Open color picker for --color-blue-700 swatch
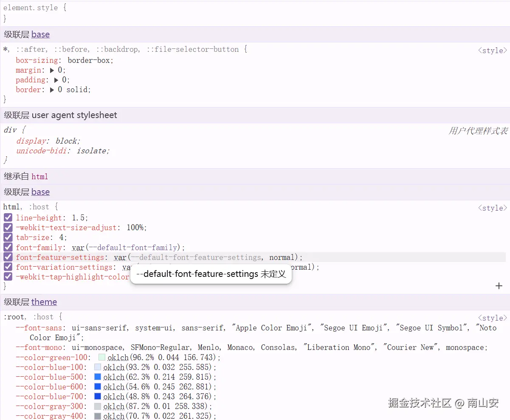This screenshot has width=510, height=420. tap(98, 396)
